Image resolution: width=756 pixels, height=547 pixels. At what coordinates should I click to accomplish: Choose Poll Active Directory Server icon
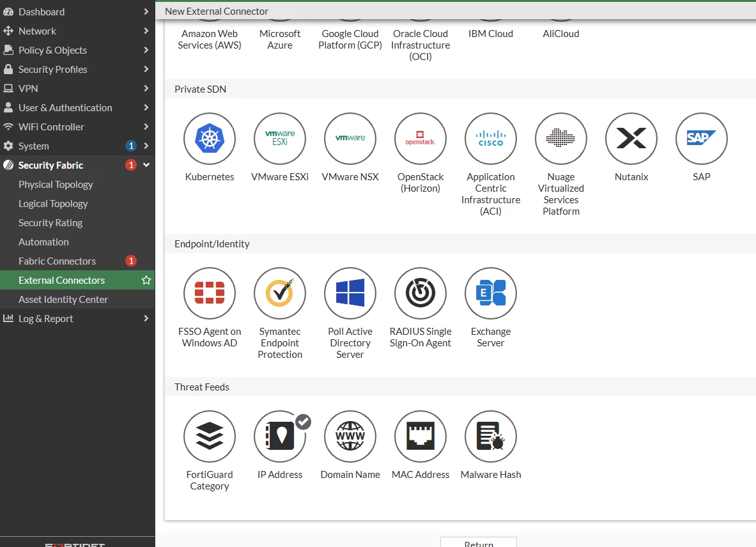(350, 293)
